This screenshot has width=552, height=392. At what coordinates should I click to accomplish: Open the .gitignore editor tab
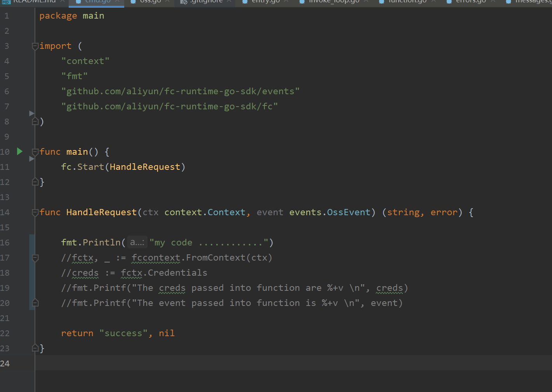point(206,2)
